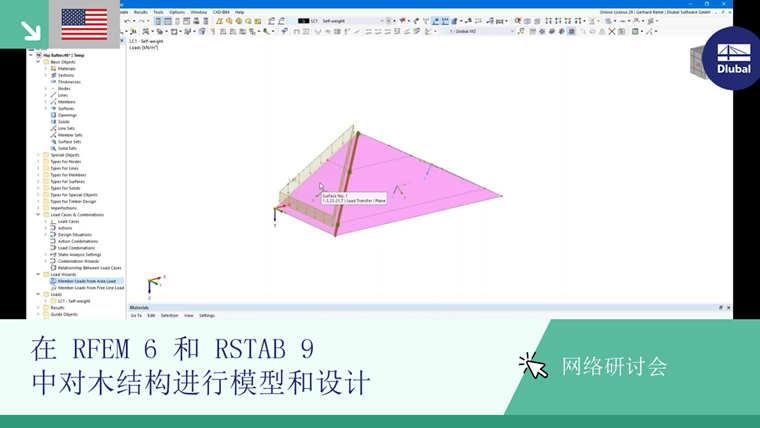Screen dimensions: 760x428
Task: Select Static Analysis Settings tree item
Action: coord(79,254)
